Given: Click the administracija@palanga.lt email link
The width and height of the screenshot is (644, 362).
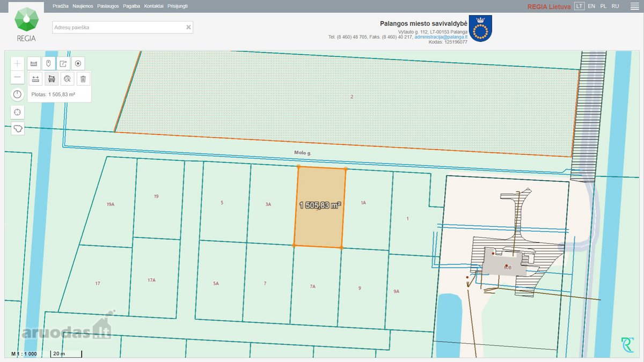Looking at the screenshot, I should 441,36.
